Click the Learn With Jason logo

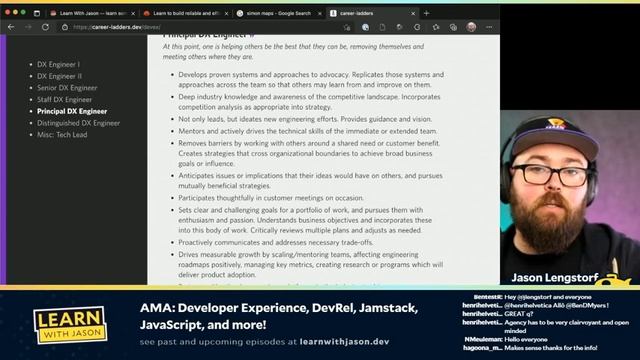point(70,325)
